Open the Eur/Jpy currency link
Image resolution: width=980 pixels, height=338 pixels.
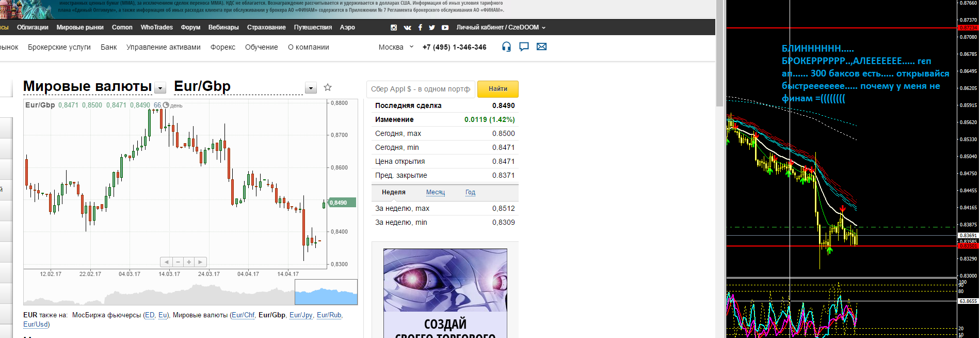click(301, 315)
